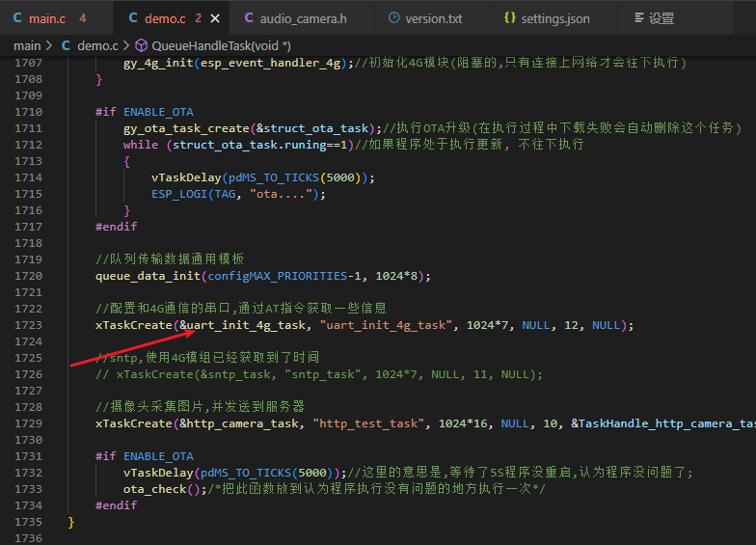Click the queue_data_init function call
Image resolution: width=756 pixels, height=545 pixels.
148,276
